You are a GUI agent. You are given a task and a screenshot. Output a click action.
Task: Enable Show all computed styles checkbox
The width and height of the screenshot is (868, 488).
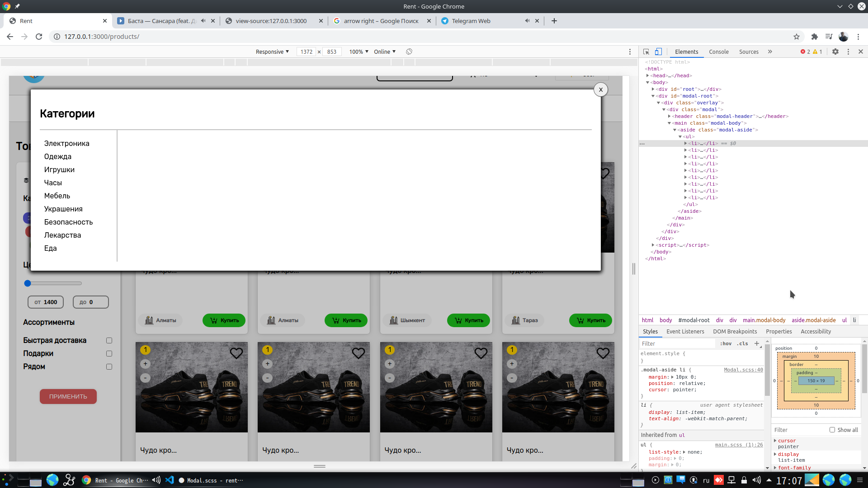click(x=832, y=430)
